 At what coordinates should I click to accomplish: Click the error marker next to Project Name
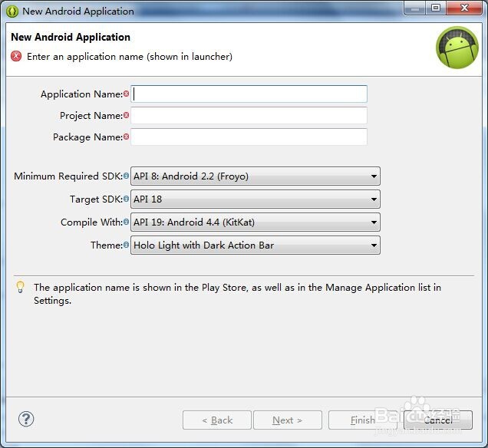click(x=126, y=115)
